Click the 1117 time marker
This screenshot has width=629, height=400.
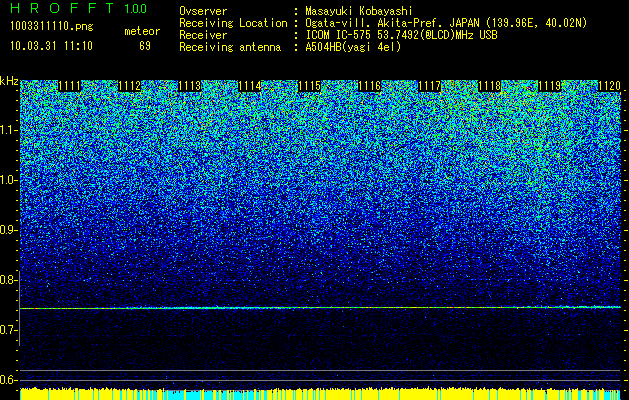[429, 86]
